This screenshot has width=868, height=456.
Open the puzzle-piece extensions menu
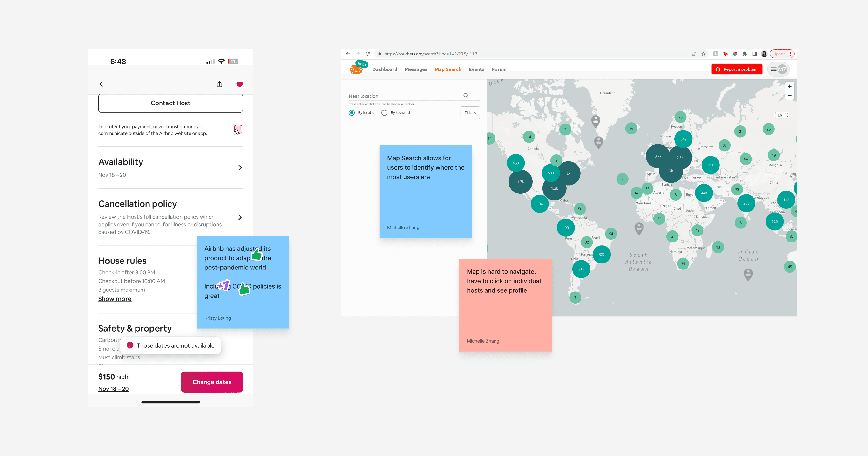click(x=745, y=54)
